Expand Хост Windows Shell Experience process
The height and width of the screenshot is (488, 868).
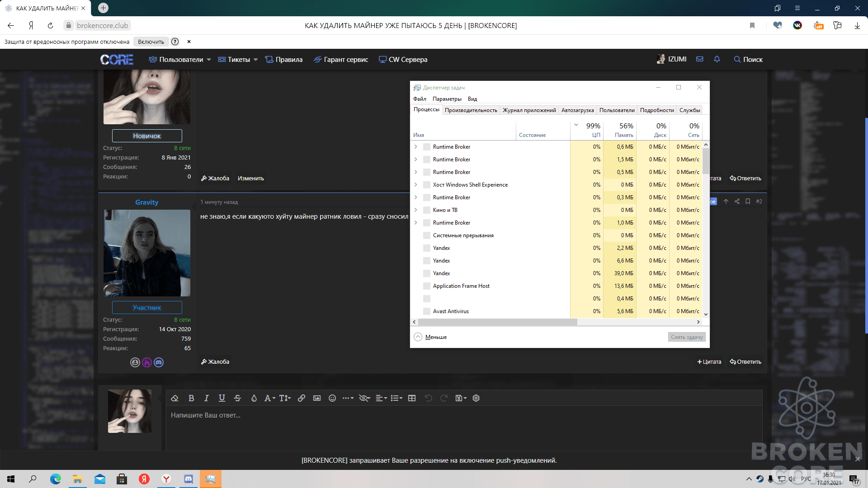point(416,185)
